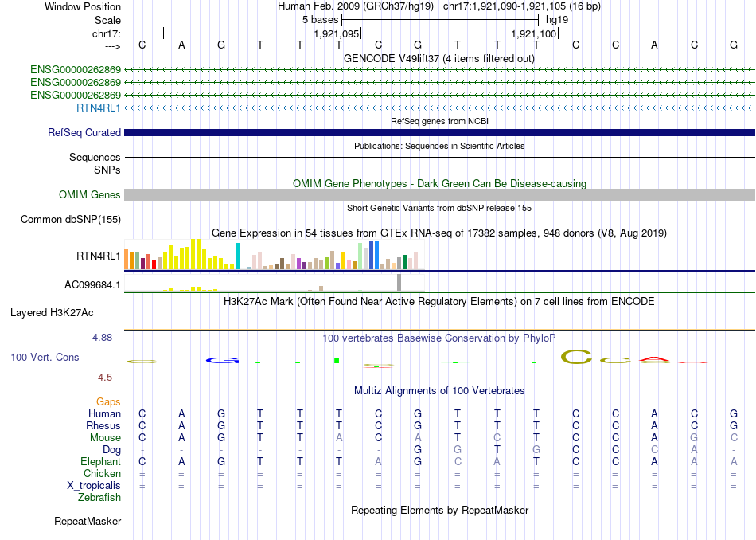
Task: Open Multiz Alignments of 100 Vertebrates title
Action: click(439, 391)
